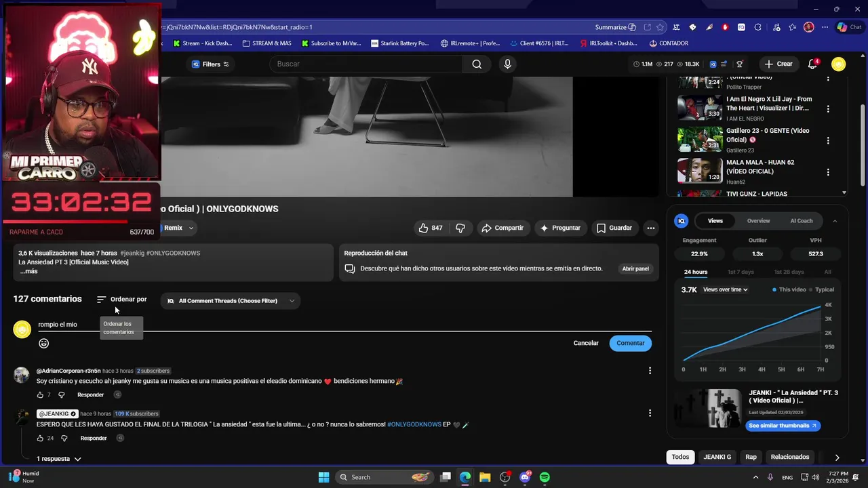Click the Abrir panel button

[x=635, y=268]
